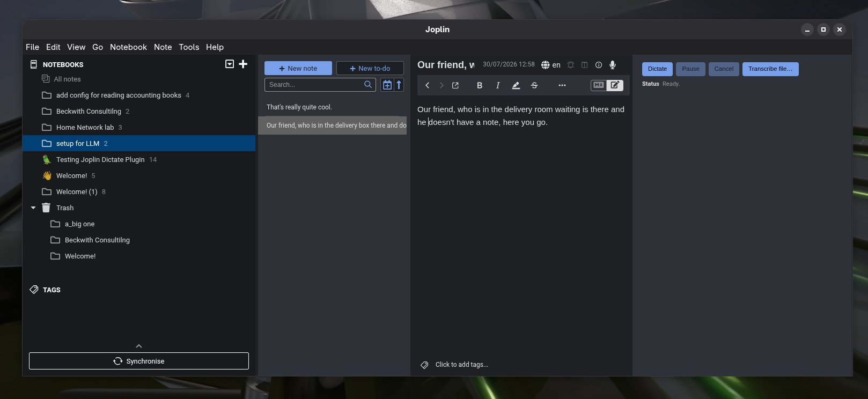The width and height of the screenshot is (868, 399).
Task: Click the Cancel dictation button
Action: click(724, 69)
